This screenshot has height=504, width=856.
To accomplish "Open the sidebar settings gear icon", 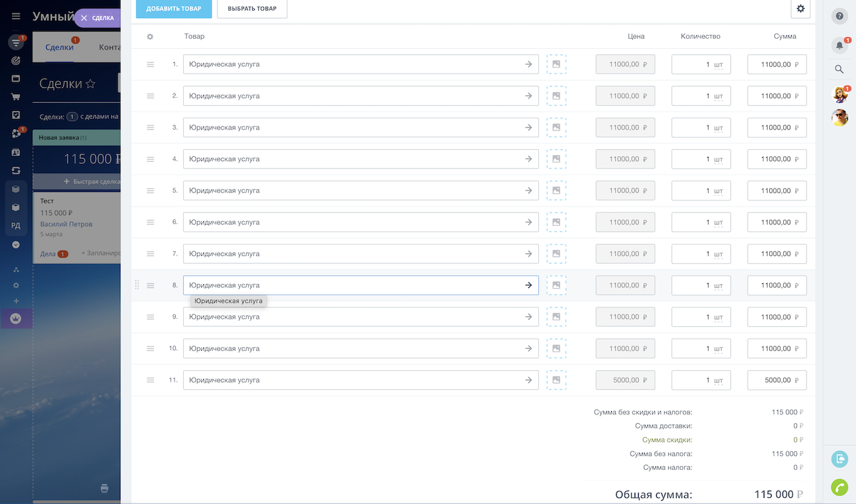I will tap(16, 285).
